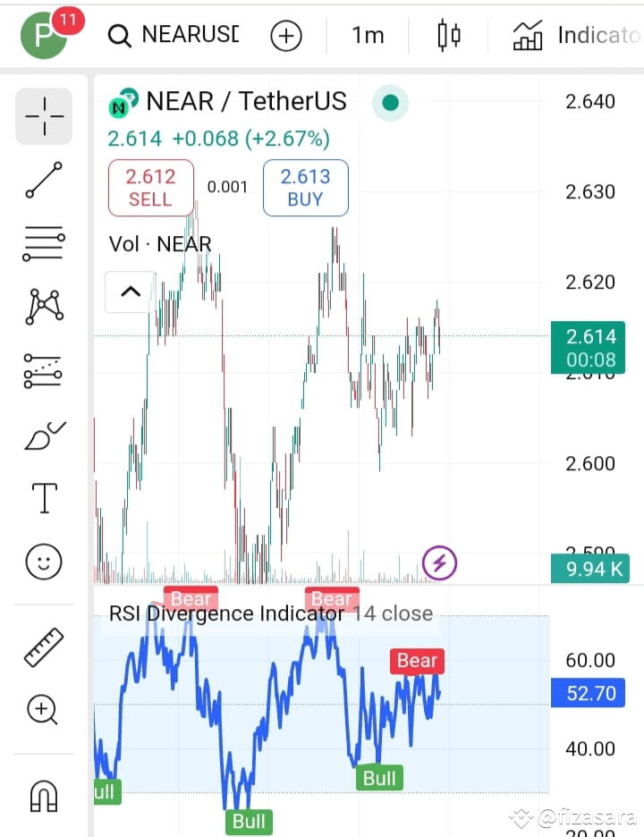Click the lowest Bull label on RSI

click(249, 821)
